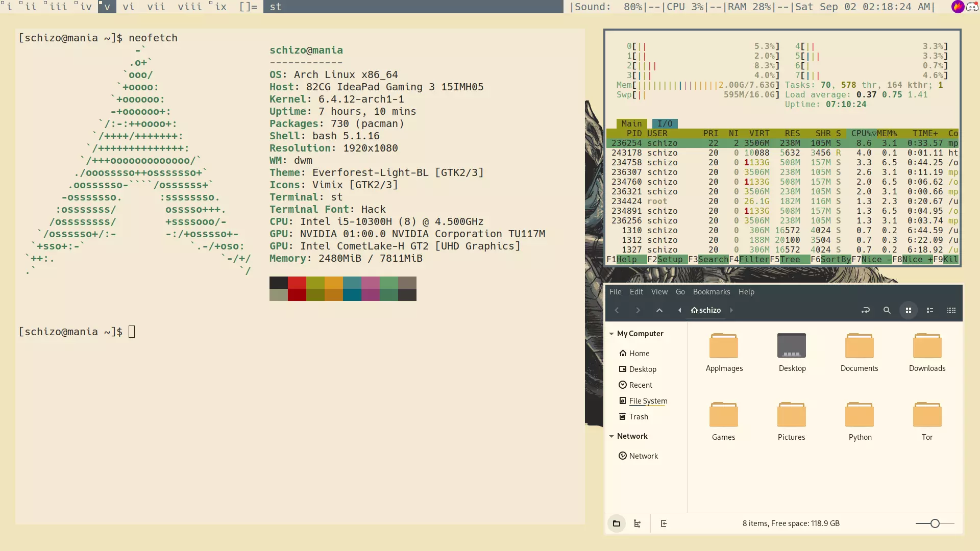Click the Discord tray icon
This screenshot has height=551, width=980.
[x=972, y=7]
